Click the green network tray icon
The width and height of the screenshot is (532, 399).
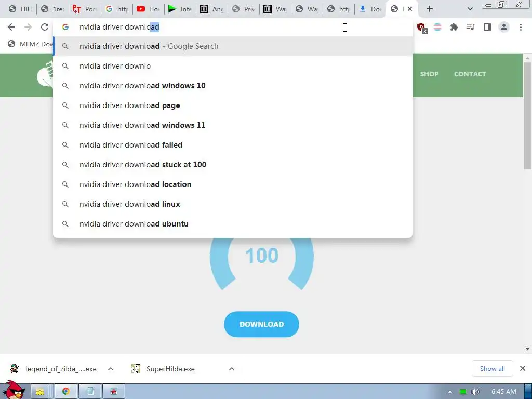(x=463, y=392)
